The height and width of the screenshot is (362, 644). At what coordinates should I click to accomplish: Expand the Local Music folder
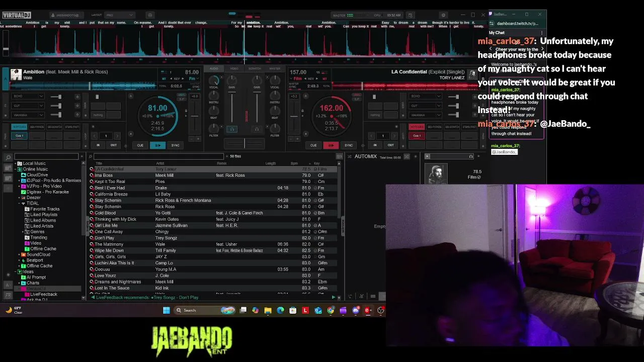15,163
